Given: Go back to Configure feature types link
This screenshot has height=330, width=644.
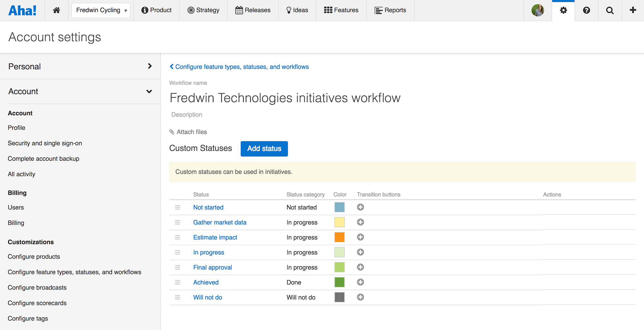Looking at the screenshot, I should 239,67.
